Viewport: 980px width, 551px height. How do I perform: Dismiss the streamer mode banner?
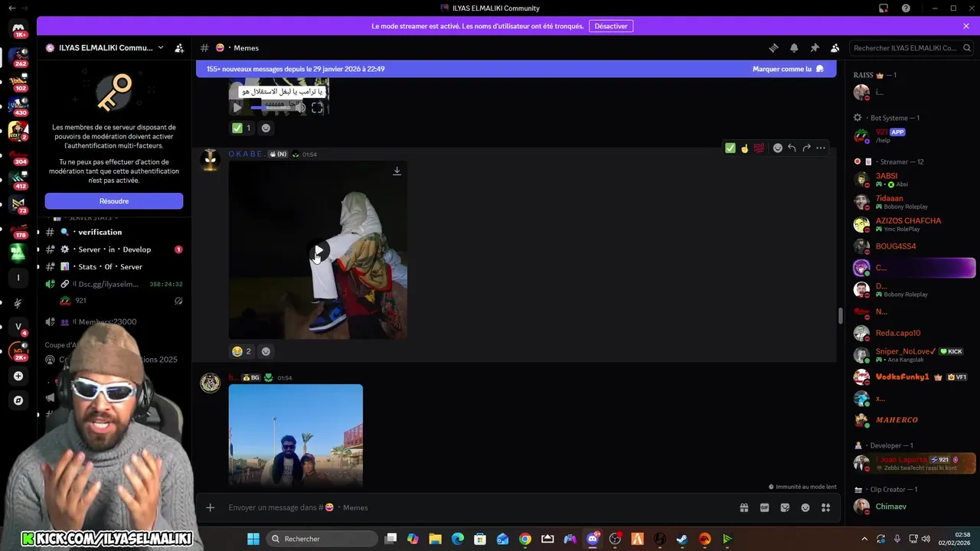click(x=966, y=26)
